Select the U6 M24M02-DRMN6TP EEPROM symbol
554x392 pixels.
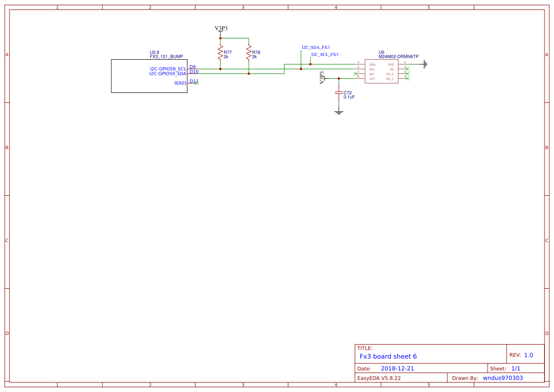[x=381, y=71]
